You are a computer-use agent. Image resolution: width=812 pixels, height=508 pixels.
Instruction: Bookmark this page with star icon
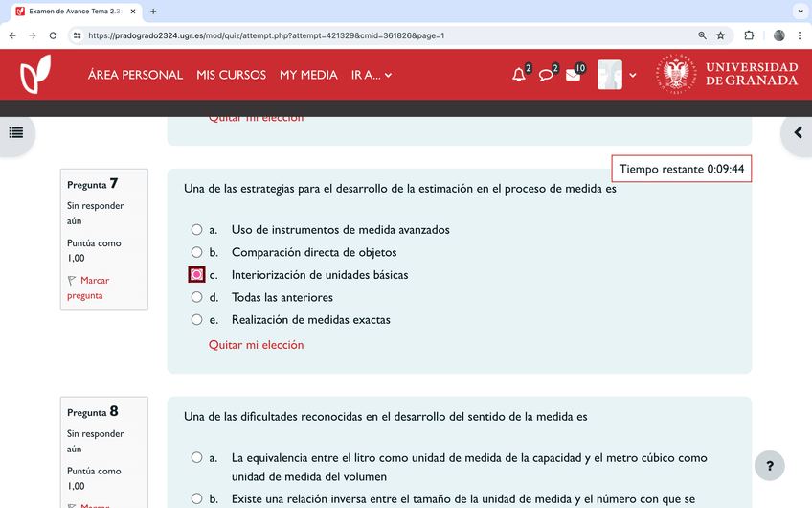coord(721,35)
